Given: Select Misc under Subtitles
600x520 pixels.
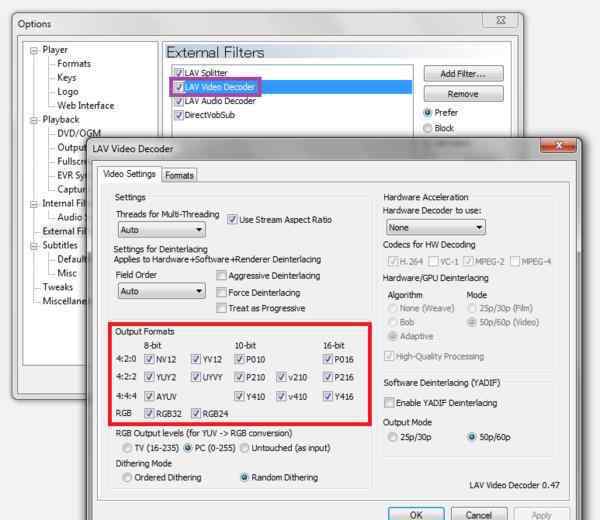Looking at the screenshot, I should coord(67,273).
